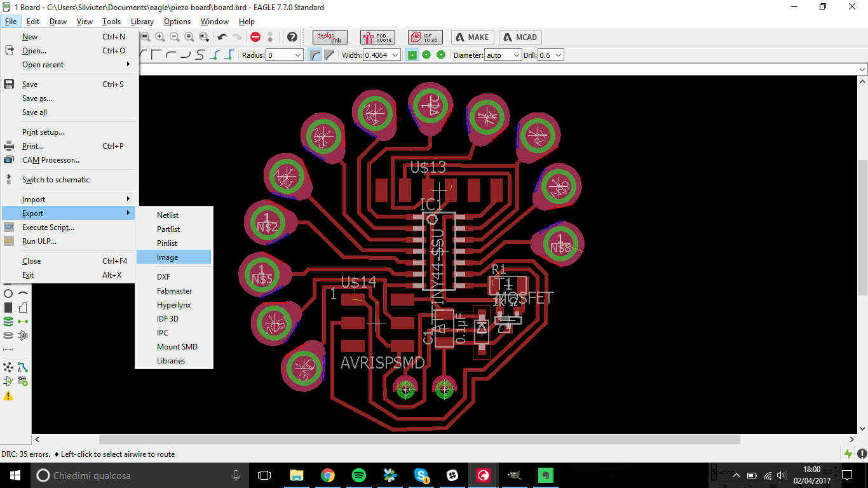This screenshot has height=488, width=868.
Task: Click the designlink button
Action: click(330, 37)
